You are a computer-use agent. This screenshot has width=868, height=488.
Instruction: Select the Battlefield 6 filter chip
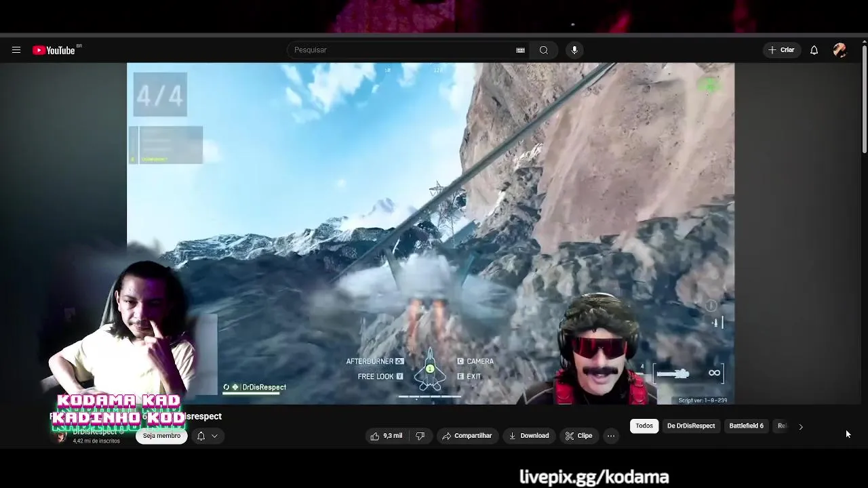pyautogui.click(x=746, y=426)
